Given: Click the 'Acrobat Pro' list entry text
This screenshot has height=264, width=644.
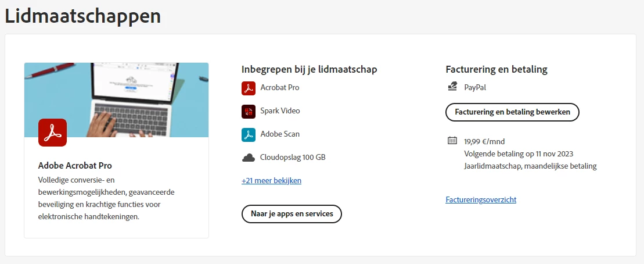Looking at the screenshot, I should (x=280, y=88).
